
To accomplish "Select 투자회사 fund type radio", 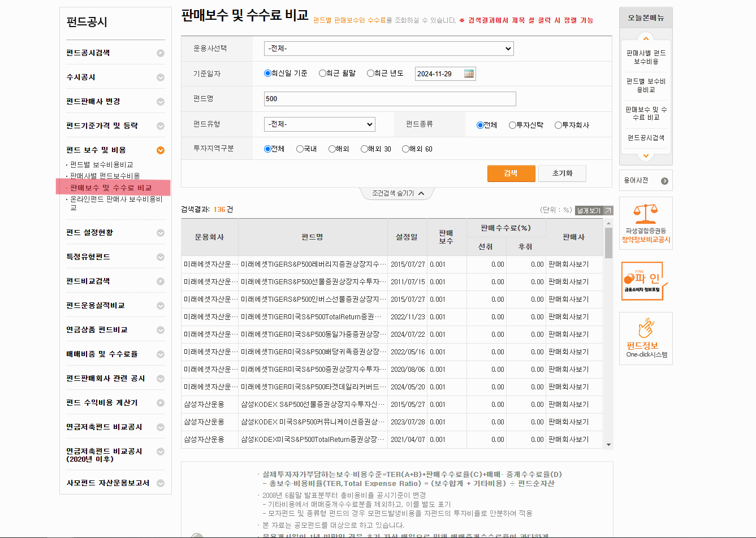I will point(558,125).
